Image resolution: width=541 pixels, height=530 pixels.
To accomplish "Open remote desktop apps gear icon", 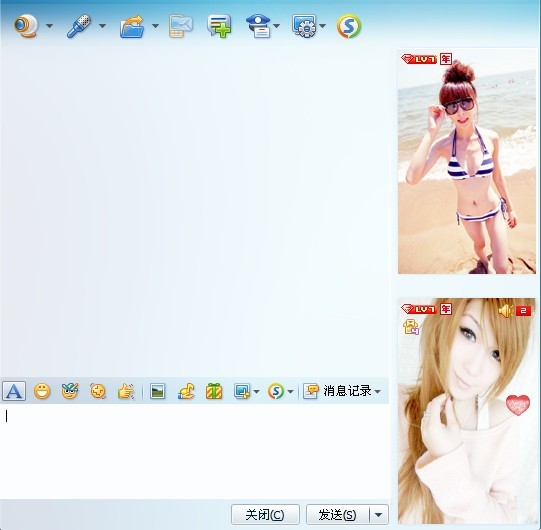I will pyautogui.click(x=304, y=26).
